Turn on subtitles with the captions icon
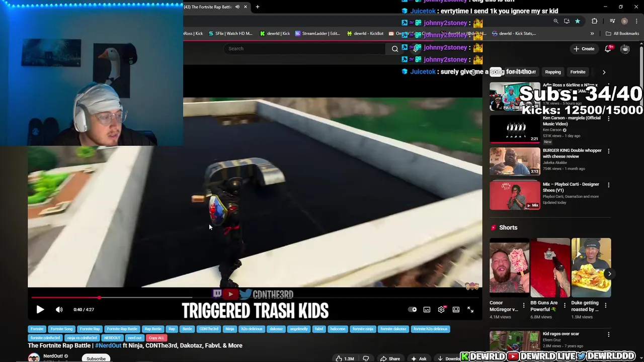This screenshot has width=644, height=362. pyautogui.click(x=427, y=310)
